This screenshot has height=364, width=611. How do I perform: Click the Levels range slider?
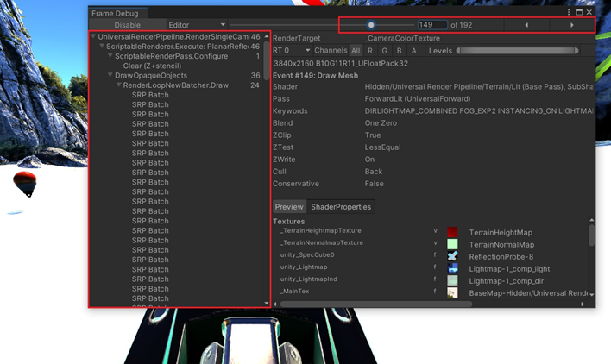click(518, 51)
